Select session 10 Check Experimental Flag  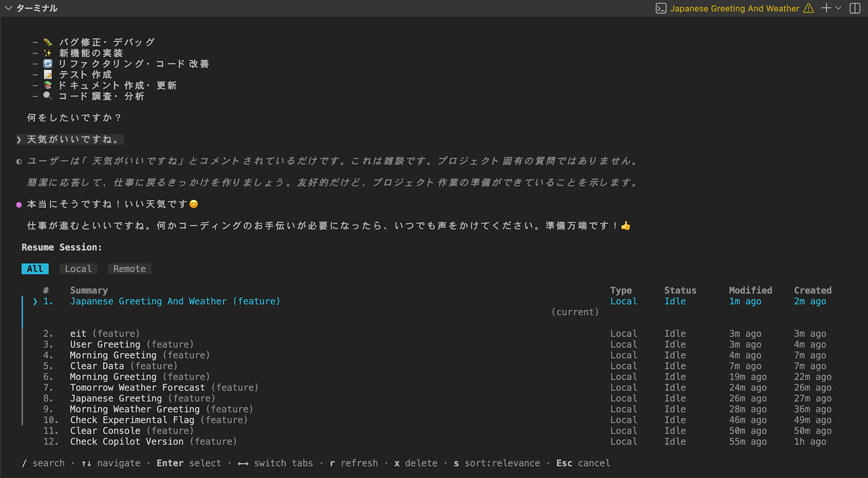click(159, 420)
